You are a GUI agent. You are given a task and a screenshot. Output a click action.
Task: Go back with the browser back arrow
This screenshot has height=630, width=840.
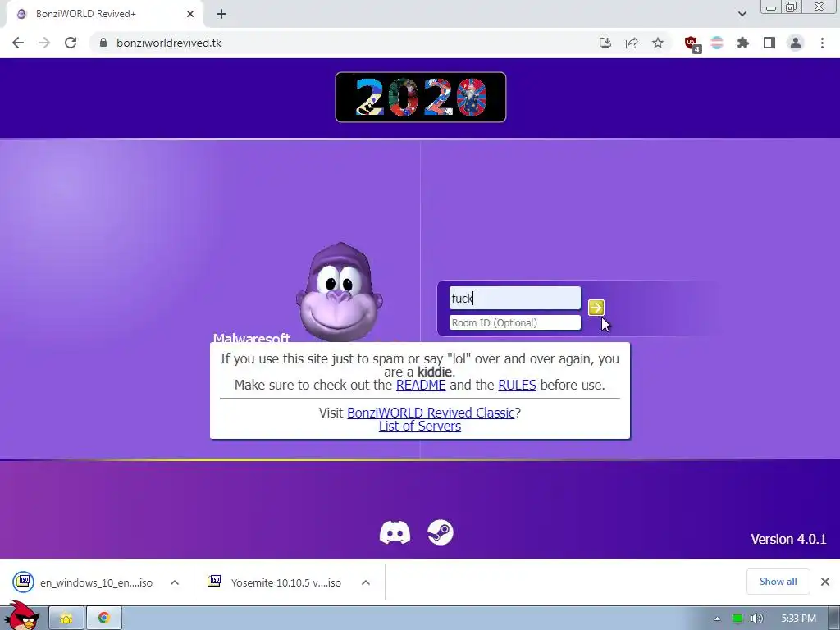coord(18,43)
